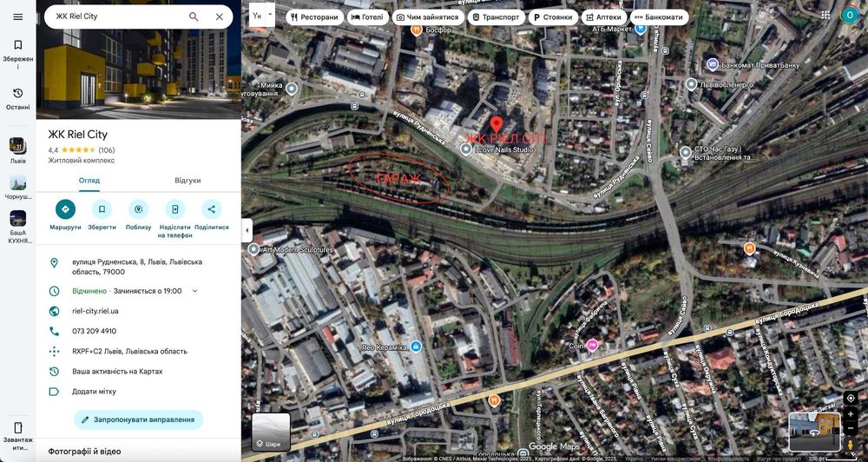This screenshot has height=462, width=868.
Task: Click Art Modern Sculptures marker
Action: coord(254,249)
